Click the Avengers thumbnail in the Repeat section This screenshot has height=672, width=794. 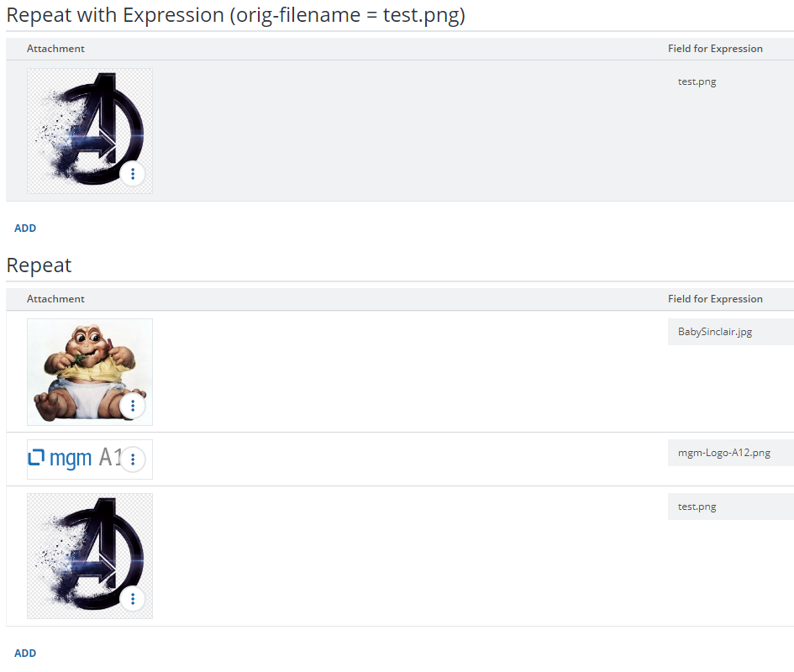pyautogui.click(x=90, y=556)
